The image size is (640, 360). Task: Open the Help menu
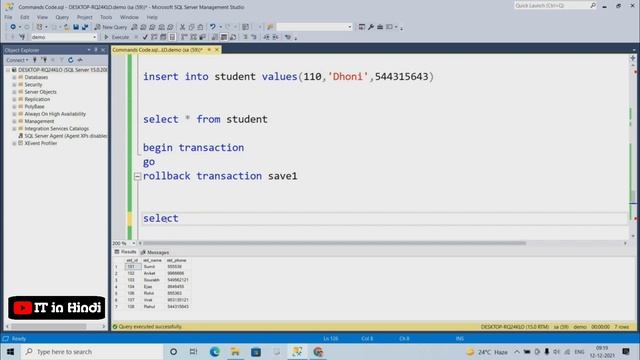pyautogui.click(x=152, y=17)
